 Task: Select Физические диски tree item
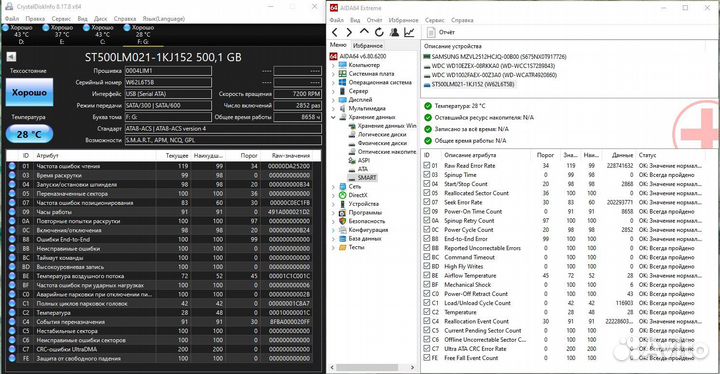377,143
